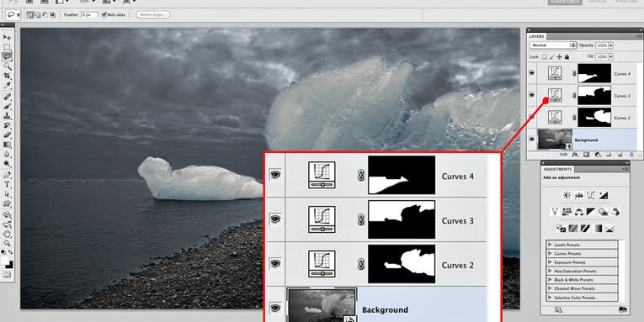This screenshot has height=322, width=644.
Task: Toggle lock all
Action: (x=567, y=57)
